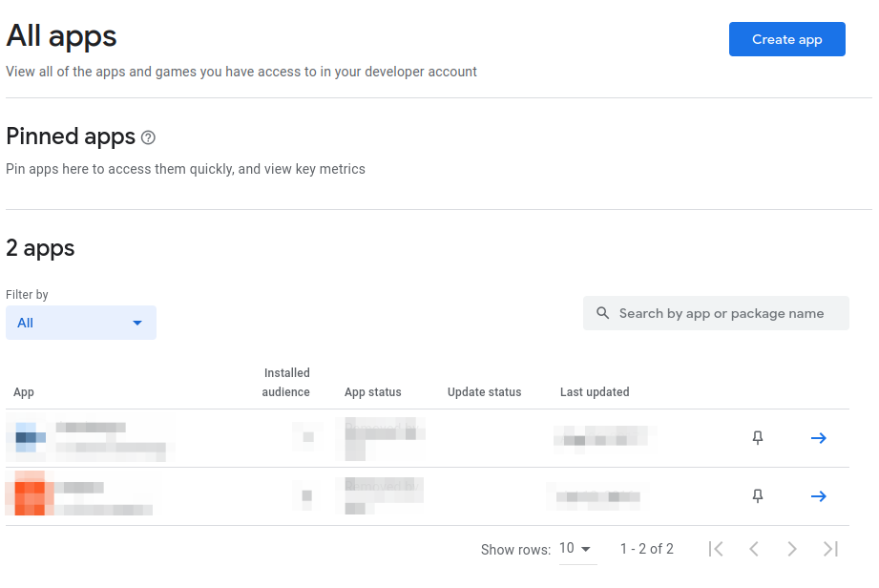
Task: Click the Create app button
Action: 786,39
